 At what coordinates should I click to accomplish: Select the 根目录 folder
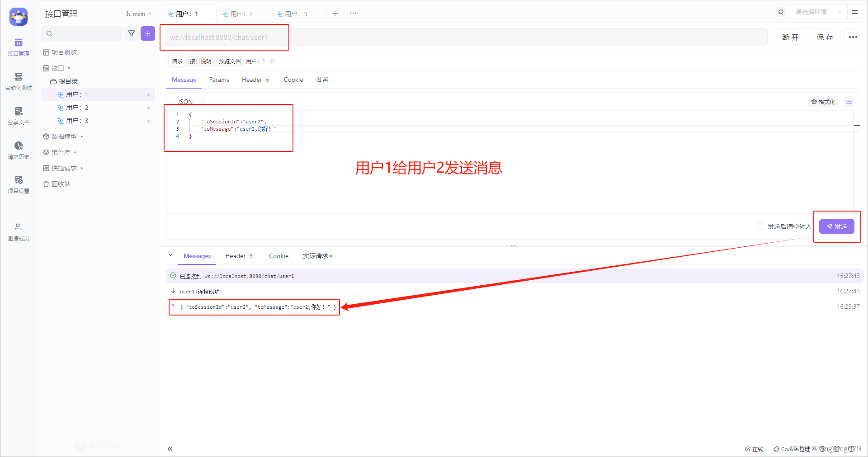64,81
